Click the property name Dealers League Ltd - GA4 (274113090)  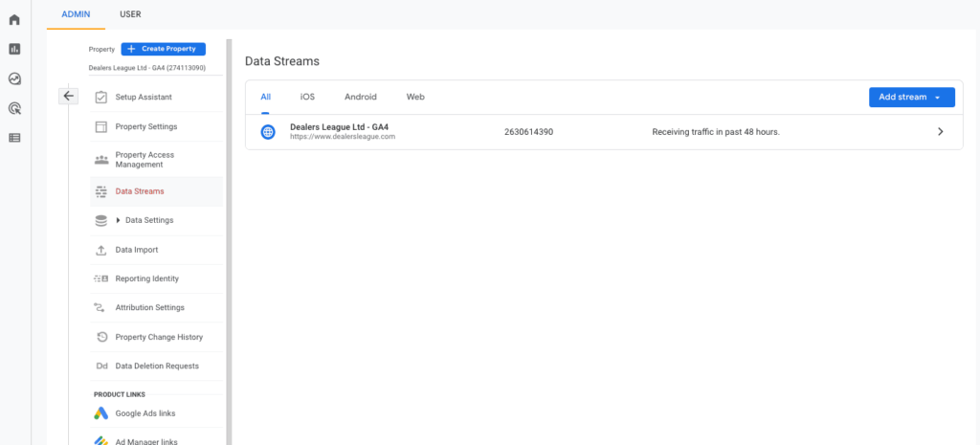tap(147, 68)
